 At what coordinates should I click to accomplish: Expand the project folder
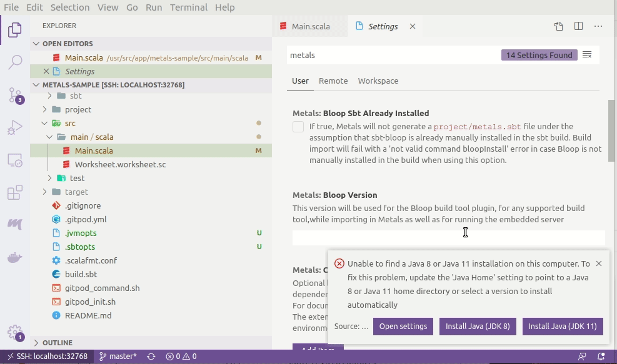[44, 109]
